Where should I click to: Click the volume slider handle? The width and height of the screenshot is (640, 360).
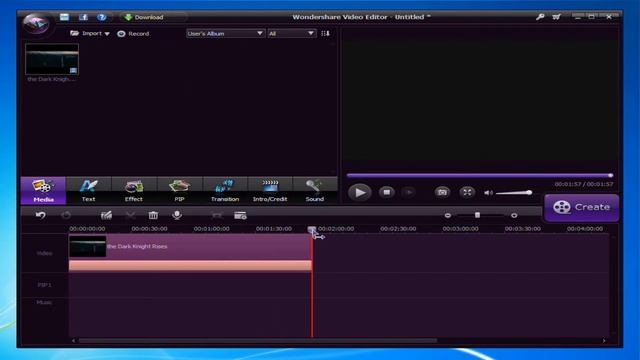click(529, 192)
